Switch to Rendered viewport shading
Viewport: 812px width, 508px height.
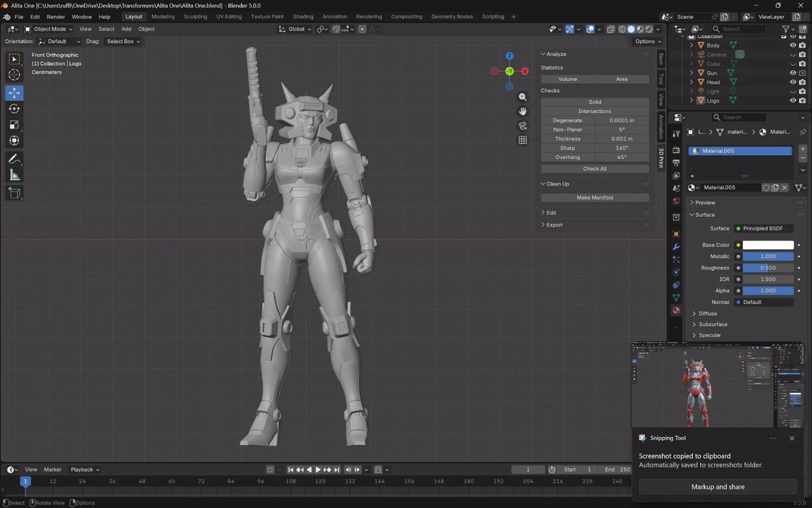coord(649,29)
